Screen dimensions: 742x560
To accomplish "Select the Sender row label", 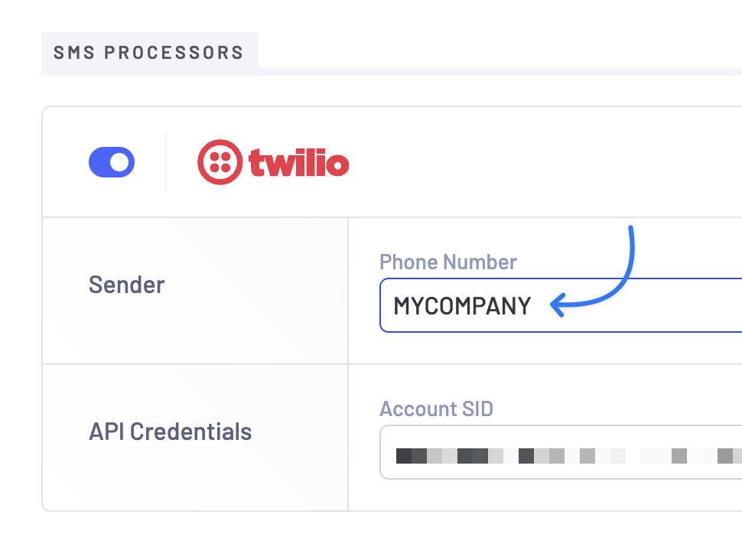I will (x=126, y=285).
